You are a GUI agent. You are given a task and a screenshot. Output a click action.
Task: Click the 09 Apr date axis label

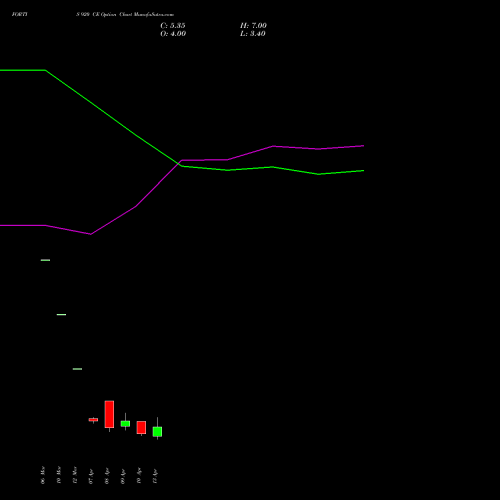tap(123, 476)
